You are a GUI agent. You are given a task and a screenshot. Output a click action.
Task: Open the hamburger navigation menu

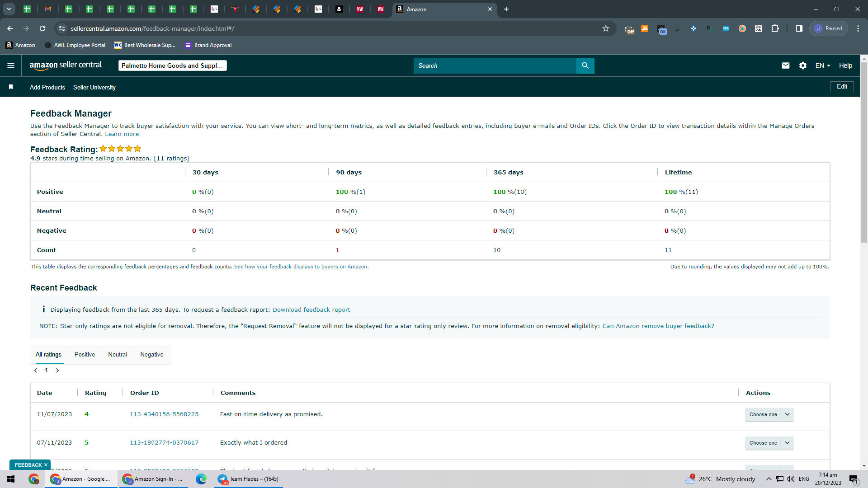[x=11, y=66]
